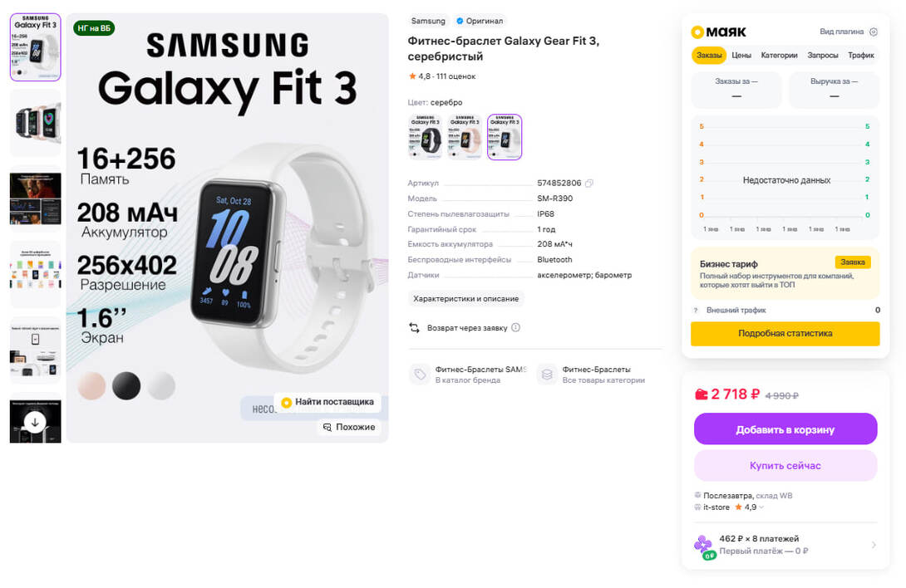Click the return arrows icon

pos(414,327)
